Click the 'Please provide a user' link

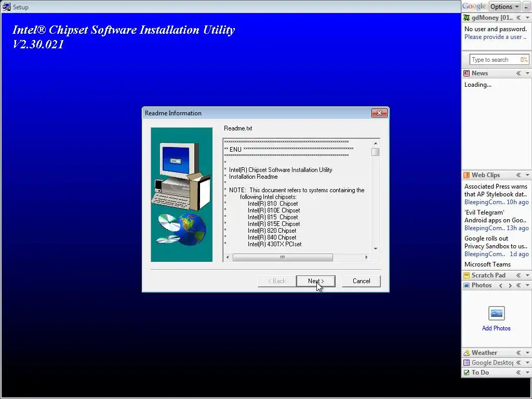495,37
